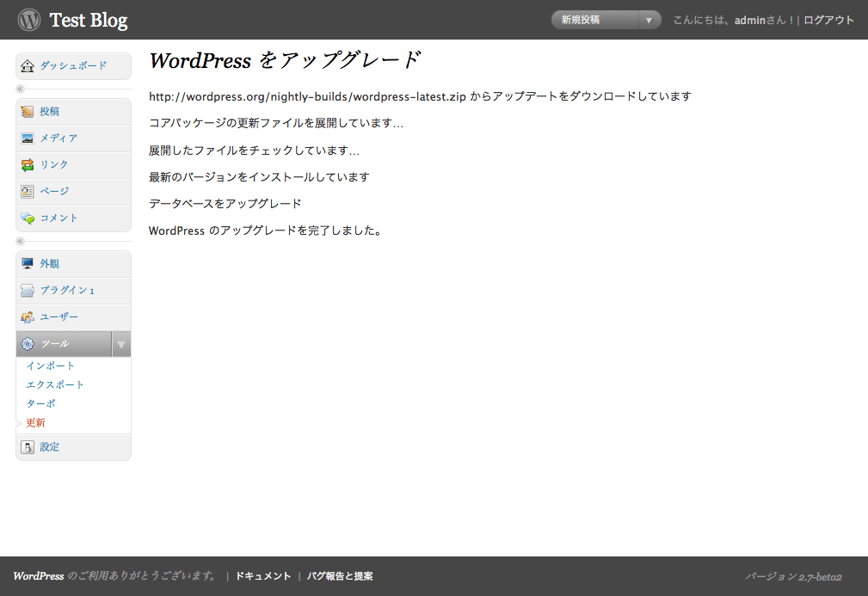This screenshot has height=596, width=868.
Task: Click the コメント speech bubble icon
Action: pyautogui.click(x=28, y=218)
